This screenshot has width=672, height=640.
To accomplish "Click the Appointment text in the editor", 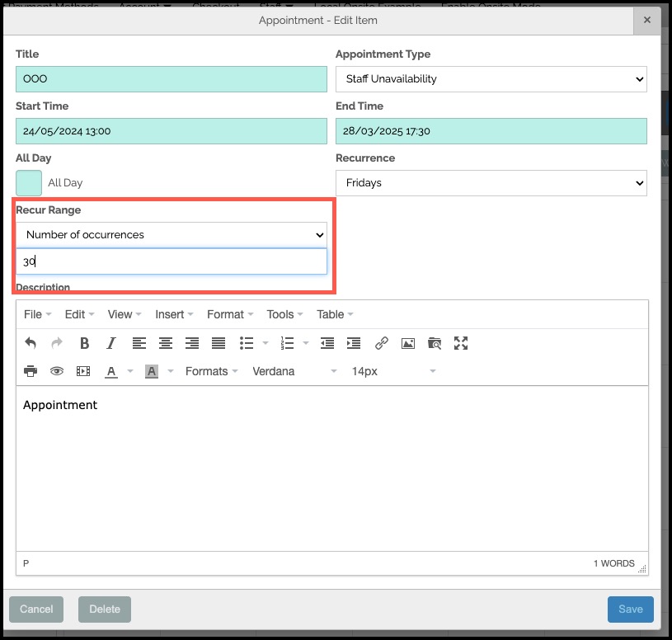I will 60,405.
